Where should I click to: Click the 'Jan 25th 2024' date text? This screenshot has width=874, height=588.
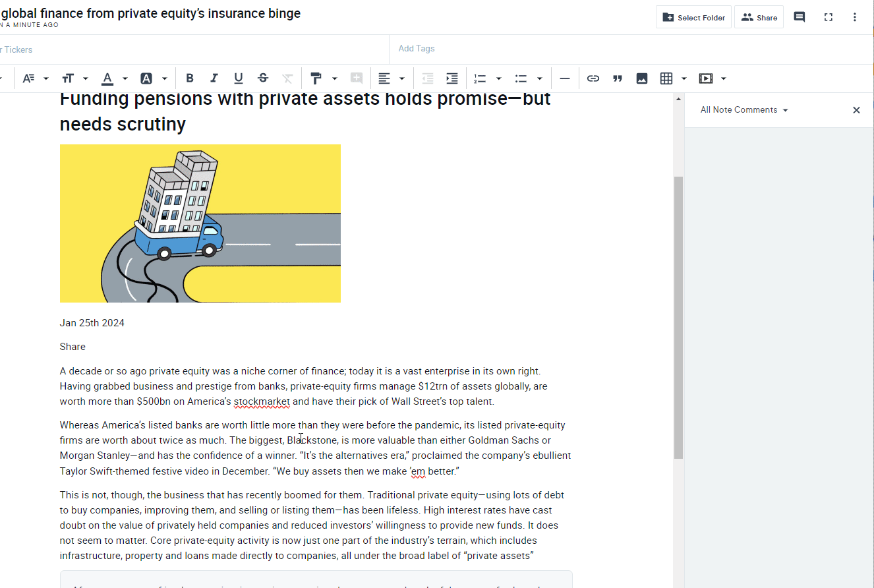click(x=92, y=323)
